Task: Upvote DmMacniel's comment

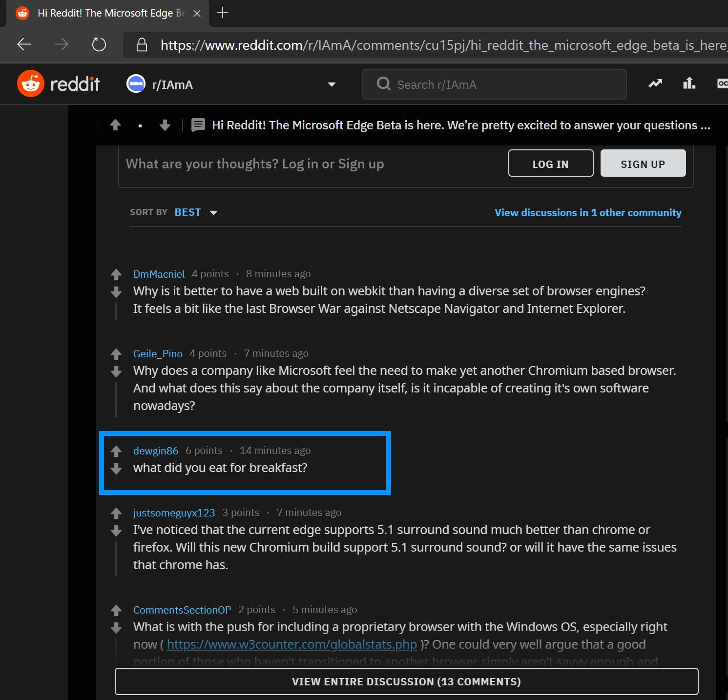Action: [116, 274]
